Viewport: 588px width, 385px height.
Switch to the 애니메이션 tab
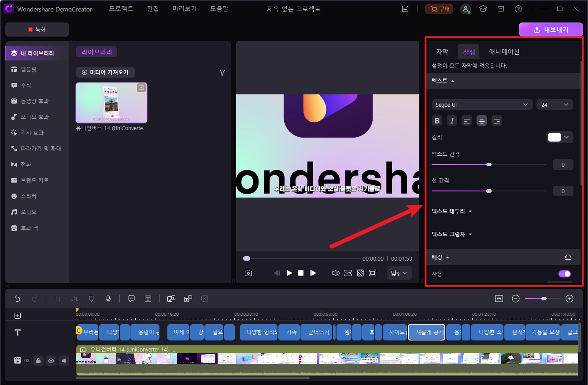[x=504, y=52]
